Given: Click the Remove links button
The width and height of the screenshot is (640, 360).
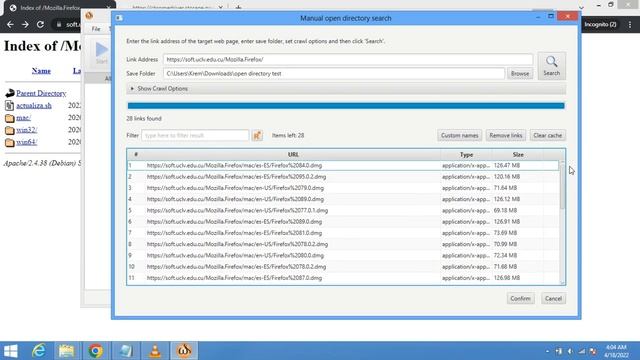Looking at the screenshot, I should [506, 135].
